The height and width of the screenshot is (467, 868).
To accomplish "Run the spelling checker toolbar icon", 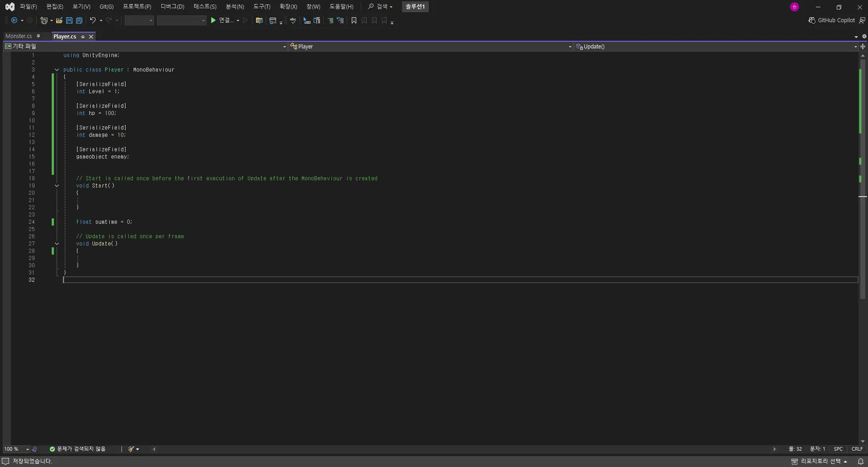I will pos(293,20).
